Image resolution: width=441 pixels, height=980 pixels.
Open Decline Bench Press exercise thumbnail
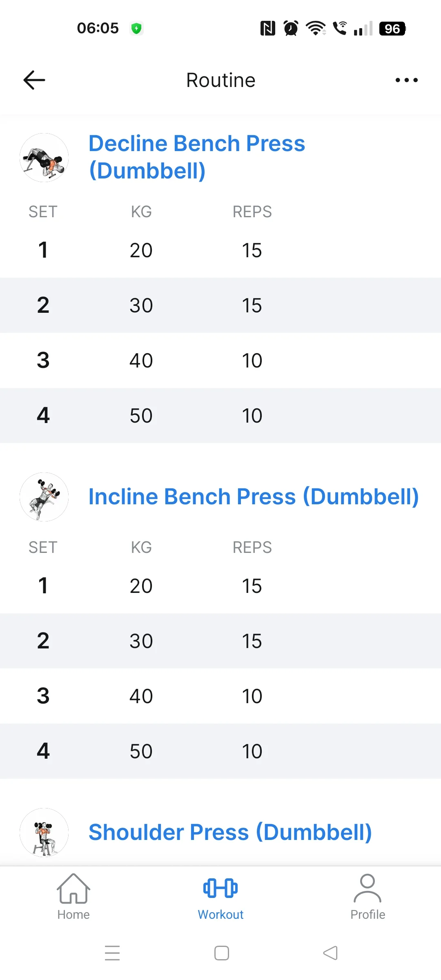[x=44, y=158]
